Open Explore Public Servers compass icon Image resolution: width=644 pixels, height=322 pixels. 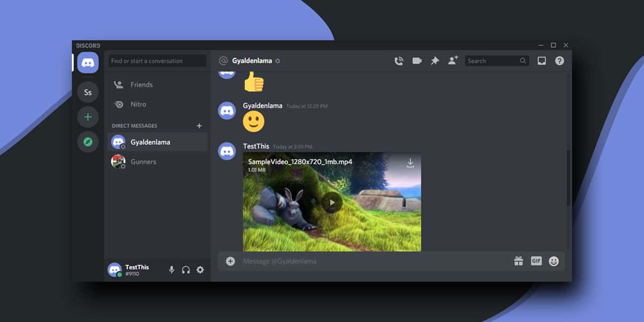tap(87, 142)
